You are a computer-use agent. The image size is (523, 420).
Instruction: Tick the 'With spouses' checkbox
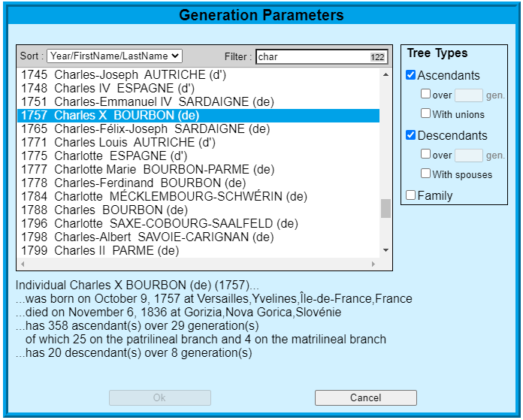[425, 174]
